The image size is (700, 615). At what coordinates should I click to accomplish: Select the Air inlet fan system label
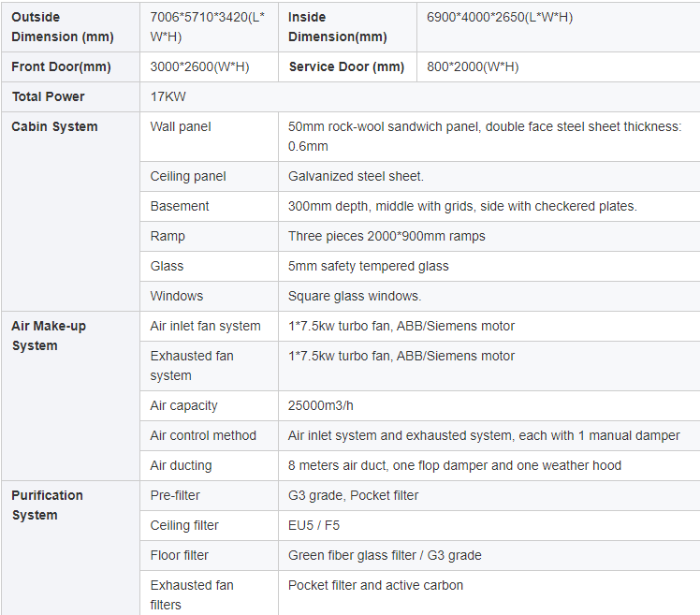point(205,326)
